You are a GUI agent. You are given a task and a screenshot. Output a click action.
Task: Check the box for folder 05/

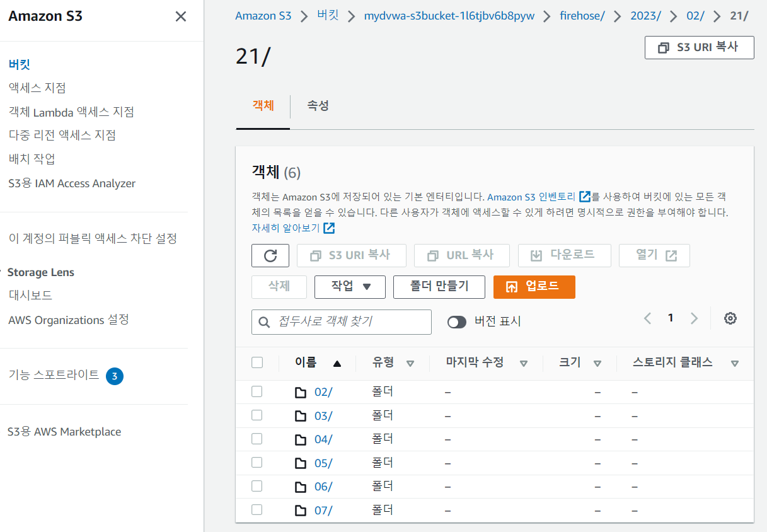pyautogui.click(x=257, y=462)
